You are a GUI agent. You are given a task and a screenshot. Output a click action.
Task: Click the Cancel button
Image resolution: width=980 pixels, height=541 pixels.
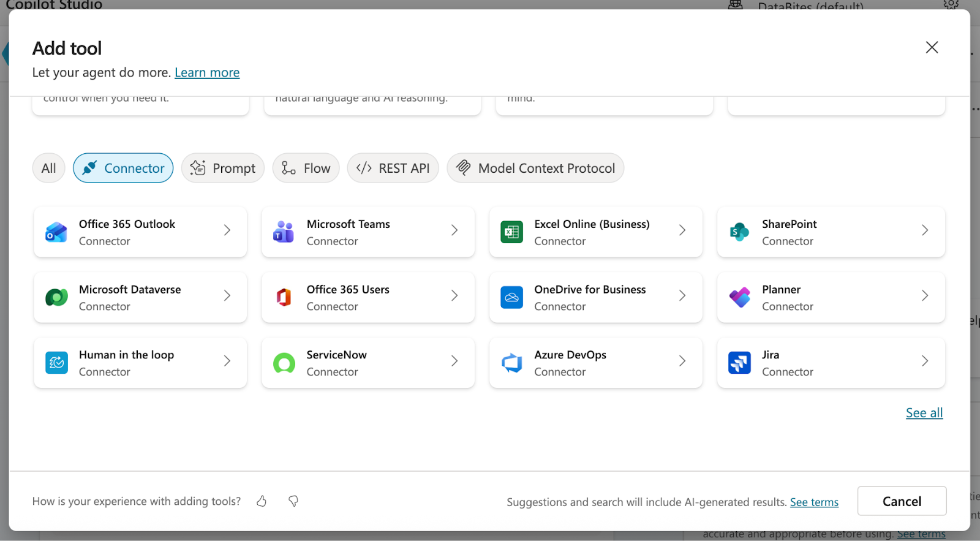click(x=902, y=501)
